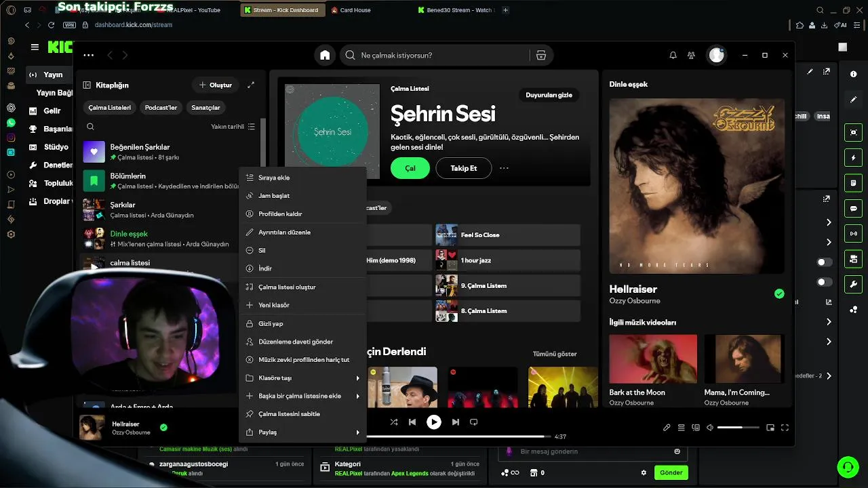Choose Sil in the context menu
This screenshot has width=868, height=488.
tap(302, 251)
